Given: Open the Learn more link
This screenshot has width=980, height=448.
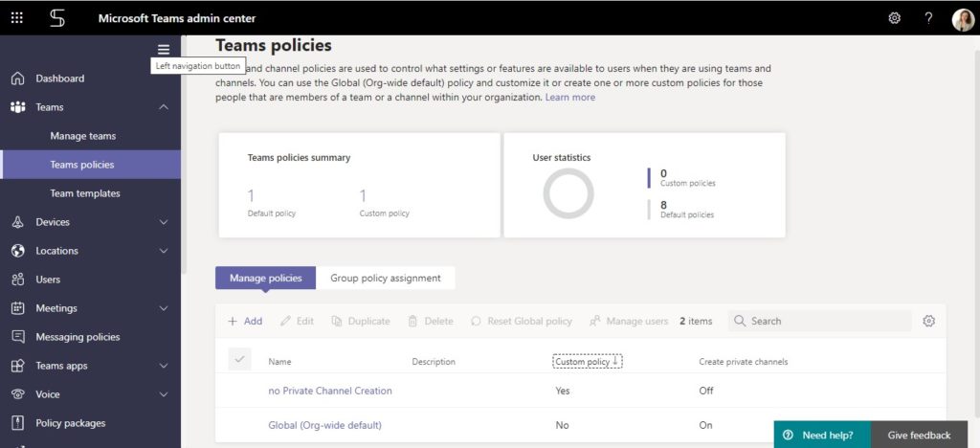Looking at the screenshot, I should (x=570, y=98).
